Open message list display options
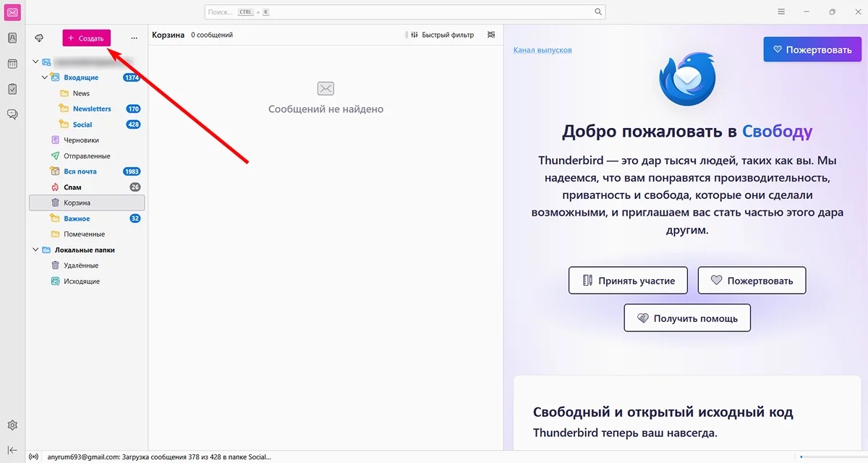 491,35
